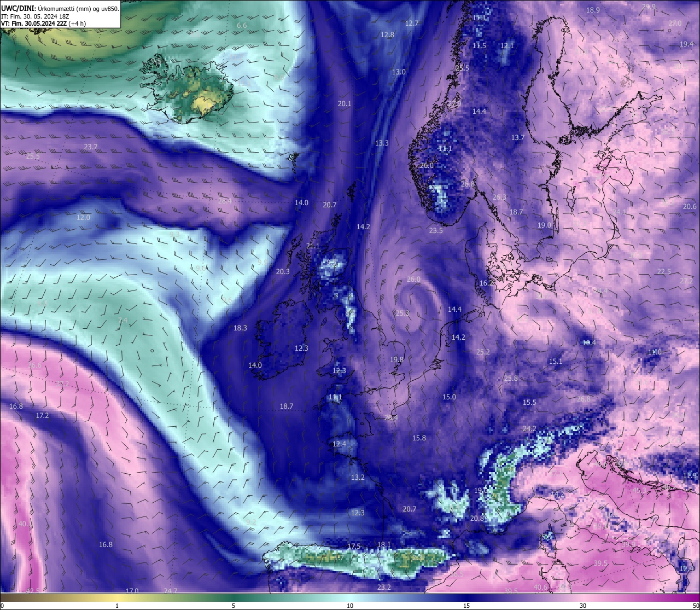
Task: Click the 6.6 value north of Iceland
Action: [x=242, y=26]
